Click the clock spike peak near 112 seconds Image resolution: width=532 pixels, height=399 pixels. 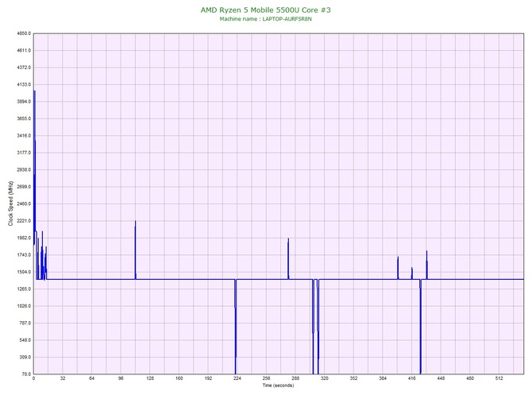135,222
